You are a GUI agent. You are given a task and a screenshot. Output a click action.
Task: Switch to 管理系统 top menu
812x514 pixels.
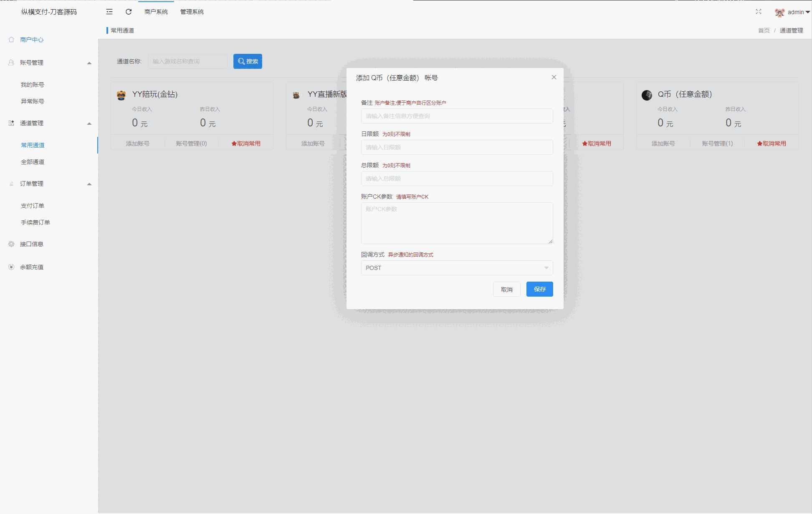click(192, 12)
